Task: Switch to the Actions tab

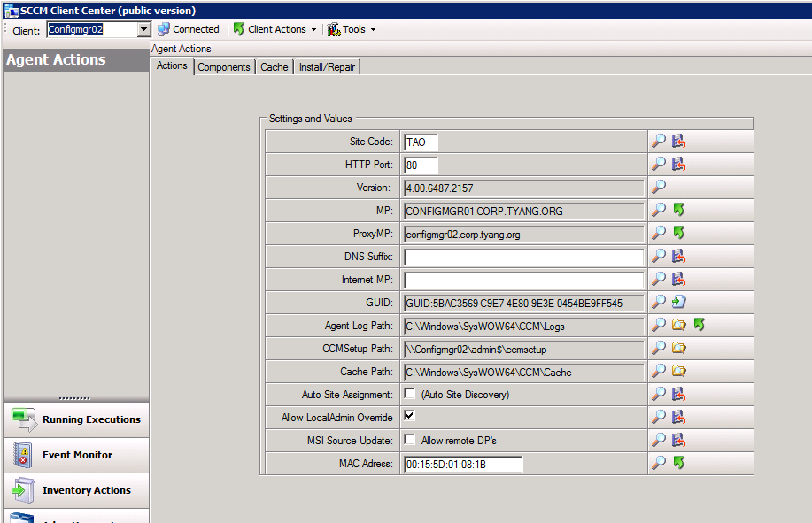Action: (x=172, y=65)
